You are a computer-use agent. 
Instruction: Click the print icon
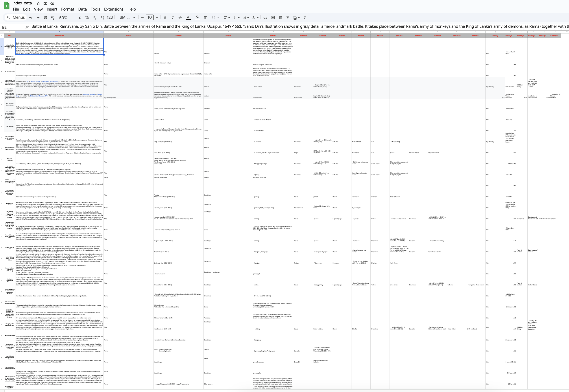coord(45,18)
